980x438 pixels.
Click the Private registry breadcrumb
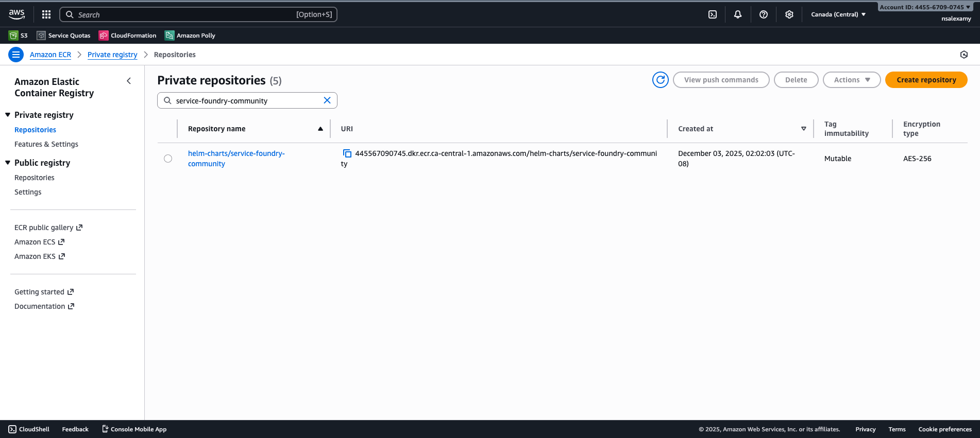point(112,55)
